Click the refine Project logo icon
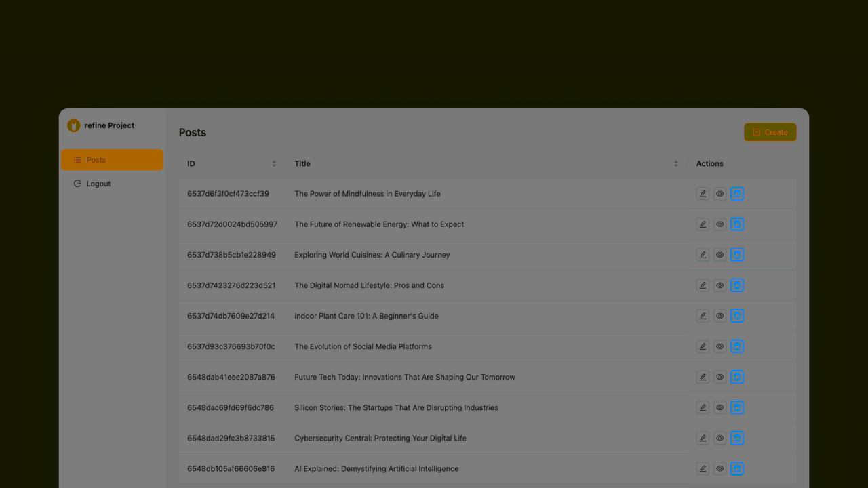Image resolution: width=868 pixels, height=488 pixels. [73, 125]
